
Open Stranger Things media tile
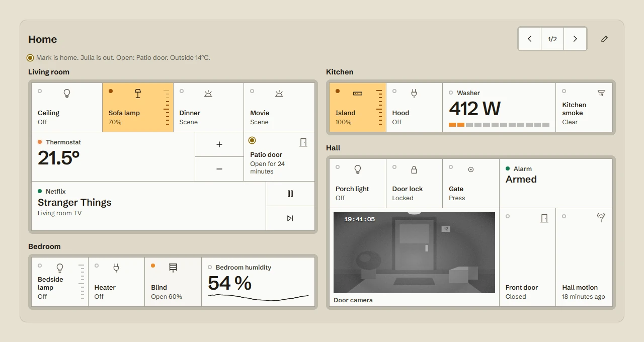tap(148, 206)
